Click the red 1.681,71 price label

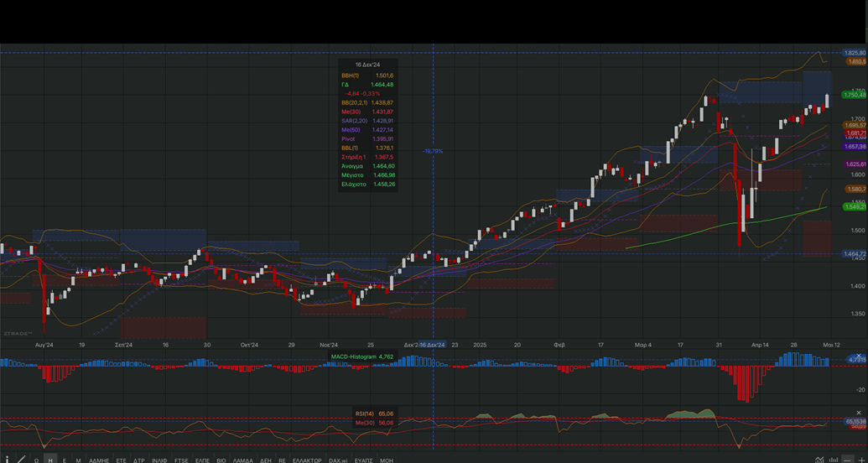(x=855, y=133)
